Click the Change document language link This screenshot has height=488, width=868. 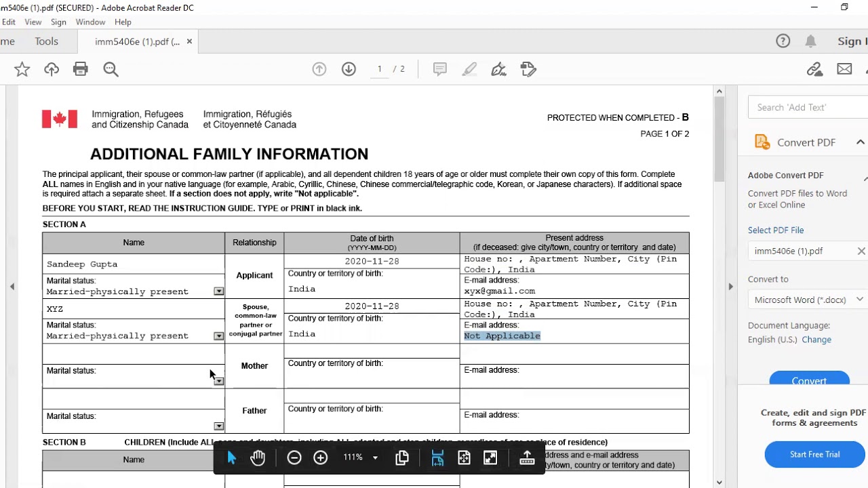tap(816, 340)
